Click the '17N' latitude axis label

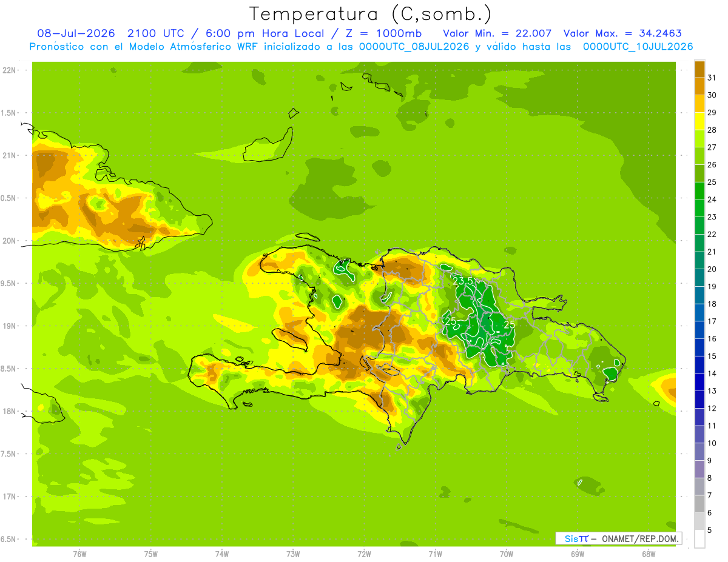[9, 497]
